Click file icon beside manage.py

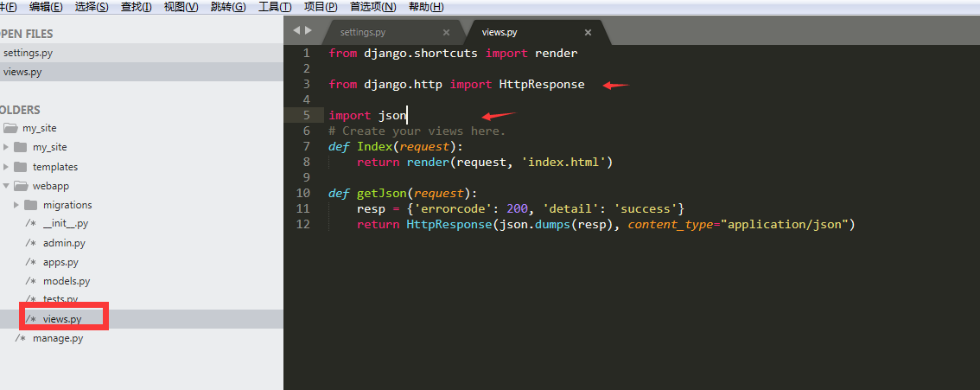tap(21, 339)
